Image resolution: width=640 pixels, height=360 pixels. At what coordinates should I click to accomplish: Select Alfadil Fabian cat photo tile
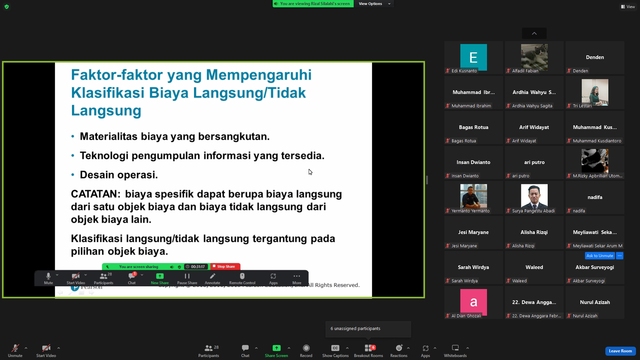534,58
